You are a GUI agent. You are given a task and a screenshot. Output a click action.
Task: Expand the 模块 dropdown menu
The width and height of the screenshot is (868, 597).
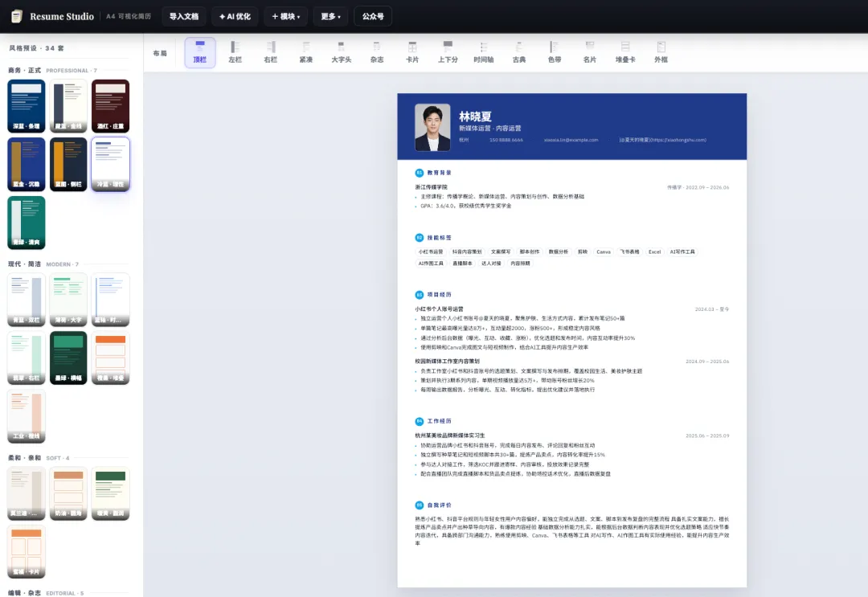[x=285, y=17]
